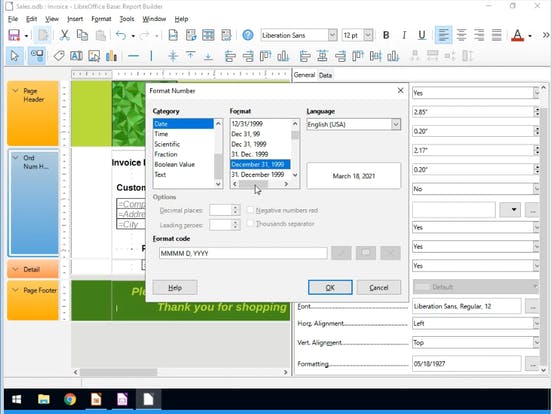Open the Vert. Alignment Top dropdown
The width and height of the screenshot is (552, 414).
536,343
